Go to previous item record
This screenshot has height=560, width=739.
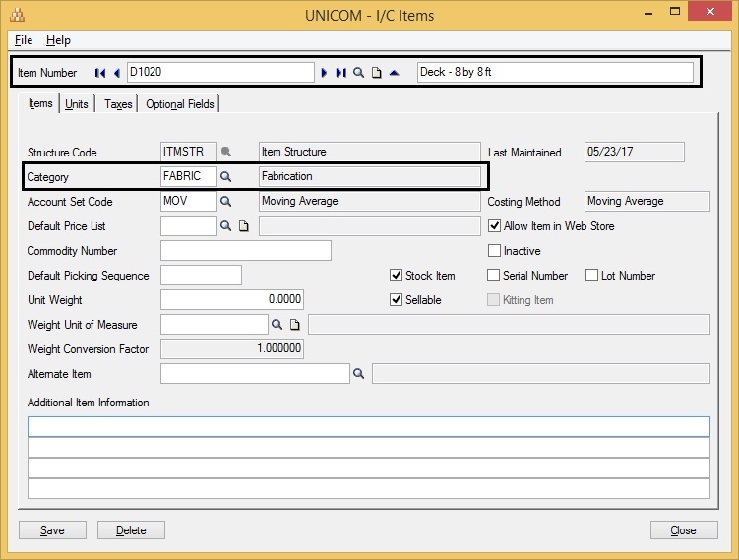117,73
